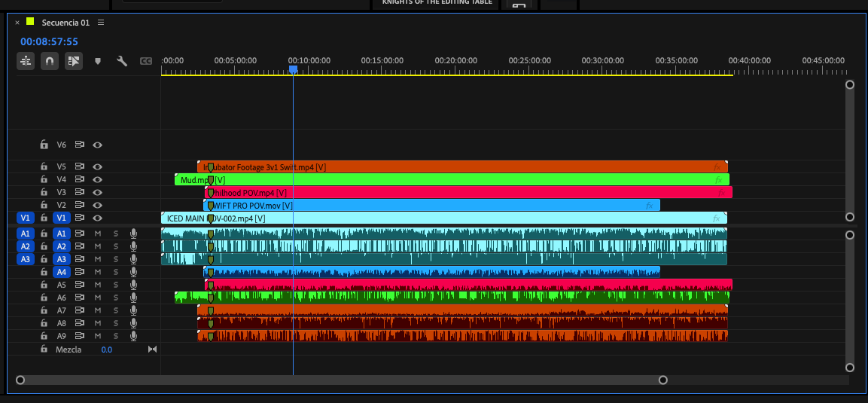Toggle lock on Mezcla track
The width and height of the screenshot is (868, 403).
click(x=44, y=350)
